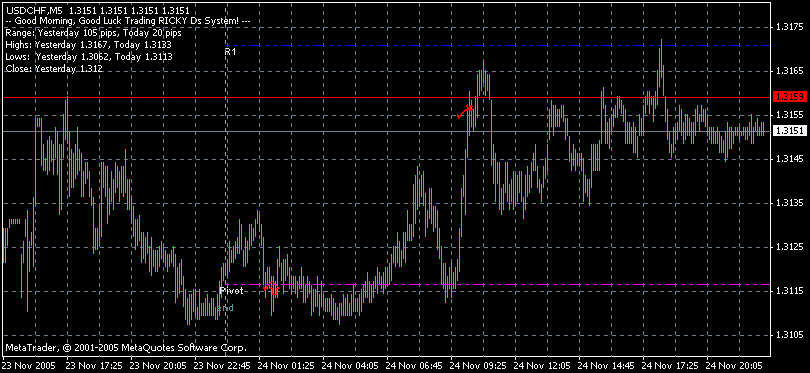
Task: Click the 'Range: Yesterday 105 pips' info line
Action: tap(93, 33)
